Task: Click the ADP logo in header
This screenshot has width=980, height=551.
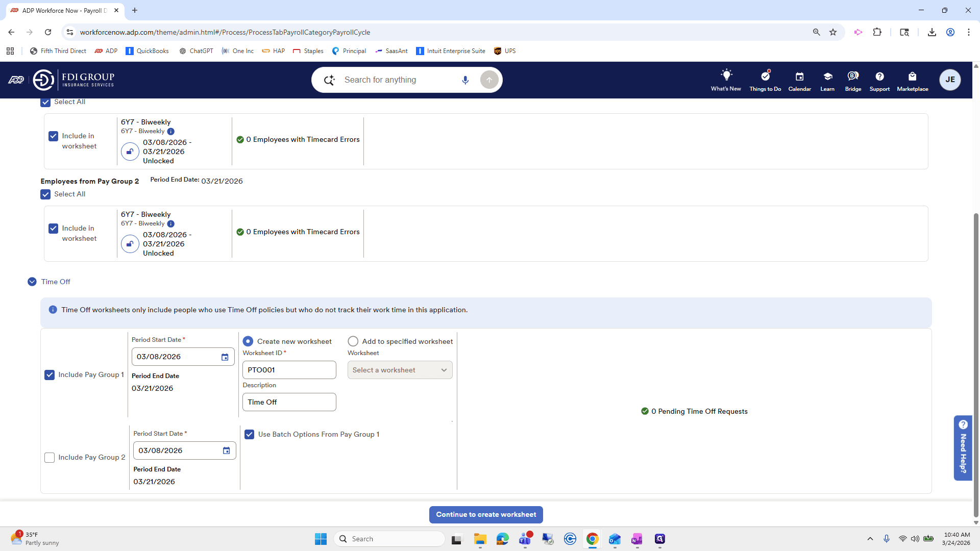Action: (x=16, y=80)
